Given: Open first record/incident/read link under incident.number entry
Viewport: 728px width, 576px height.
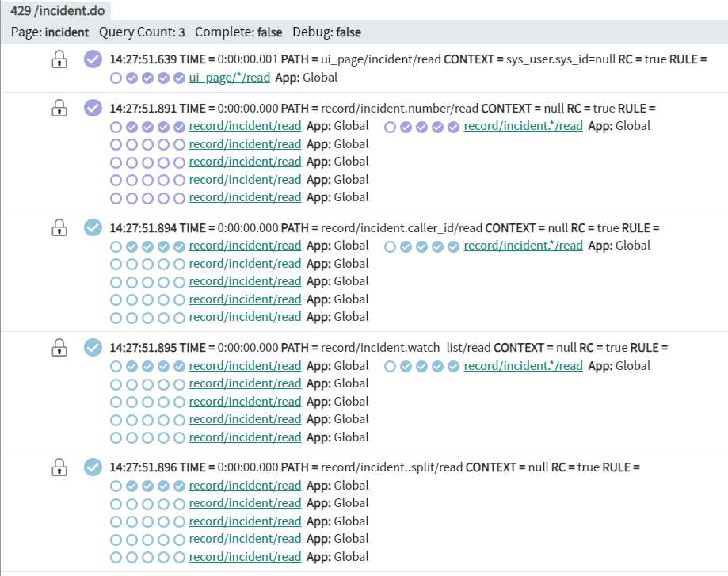Looking at the screenshot, I should pyautogui.click(x=245, y=126).
